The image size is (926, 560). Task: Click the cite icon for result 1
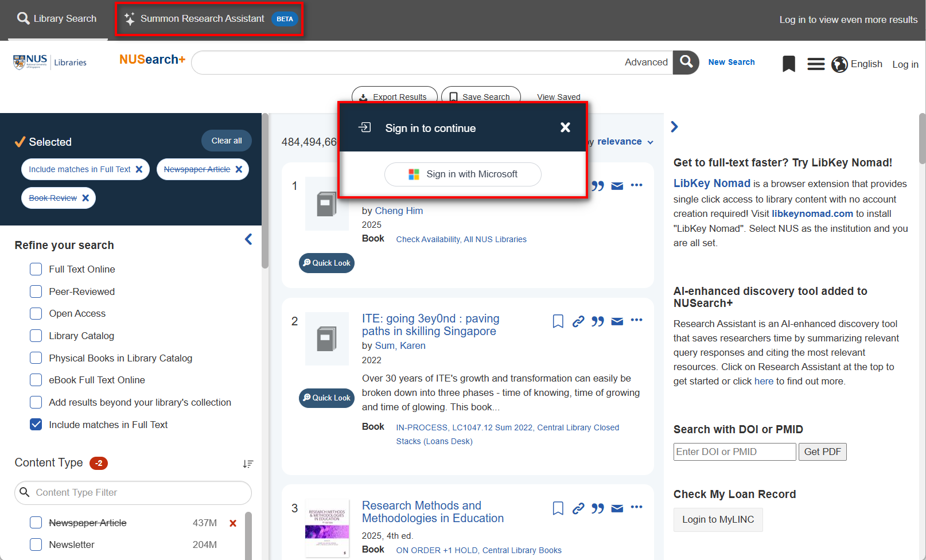pos(598,185)
